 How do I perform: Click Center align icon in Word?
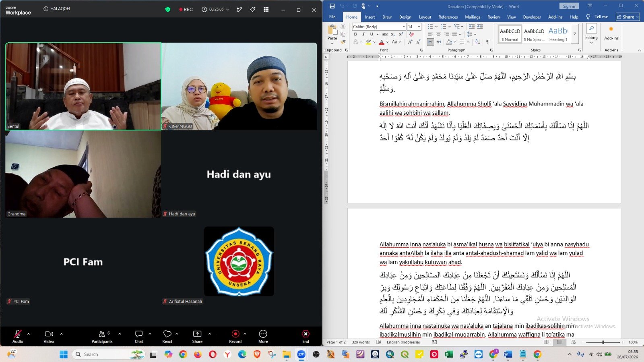[439, 34]
